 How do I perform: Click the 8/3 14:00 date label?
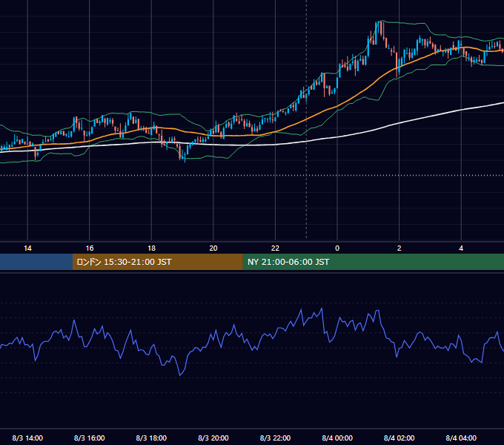(x=27, y=438)
